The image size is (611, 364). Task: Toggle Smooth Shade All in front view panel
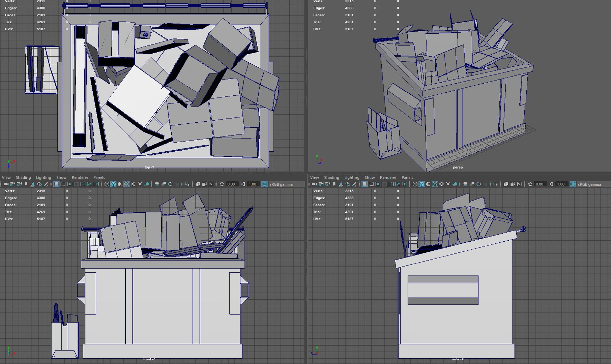(x=113, y=184)
